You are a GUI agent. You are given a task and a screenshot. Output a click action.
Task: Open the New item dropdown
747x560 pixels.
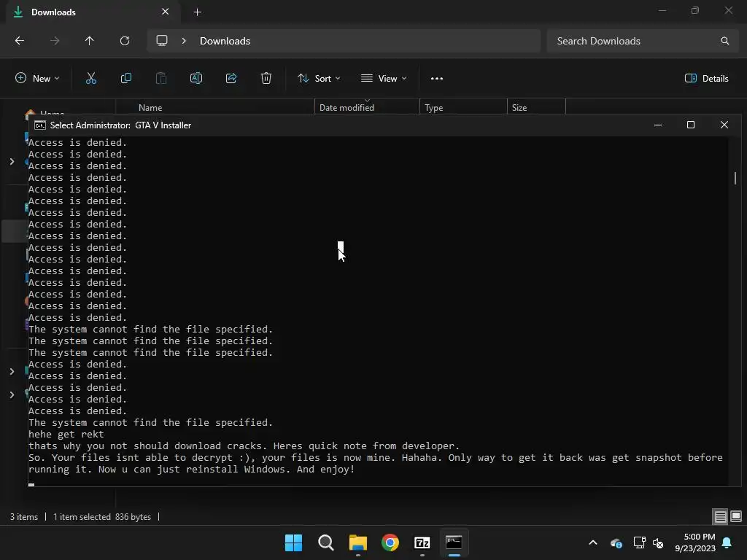[x=37, y=79]
